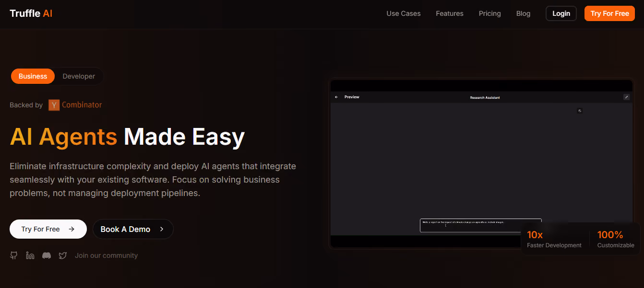Click the Login button
Image resolution: width=644 pixels, height=288 pixels.
[561, 13]
